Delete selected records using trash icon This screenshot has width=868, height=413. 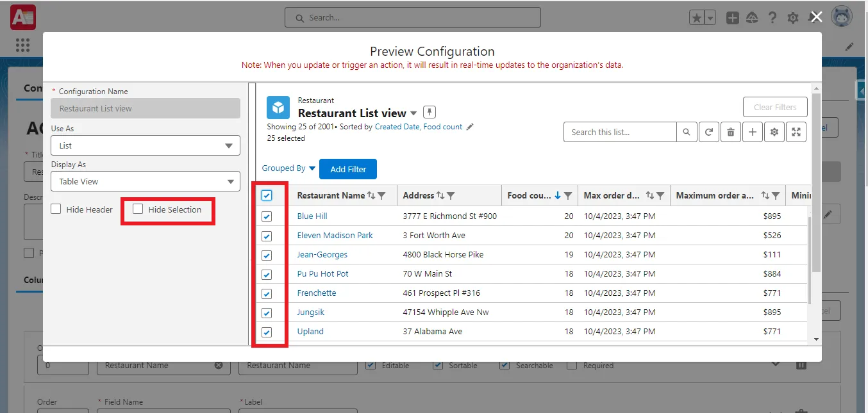[x=731, y=132]
